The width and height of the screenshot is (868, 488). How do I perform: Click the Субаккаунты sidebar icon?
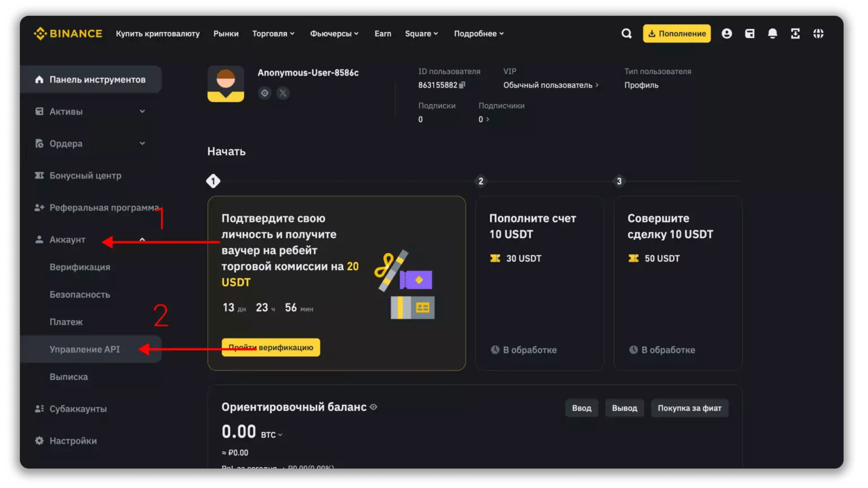coord(39,408)
